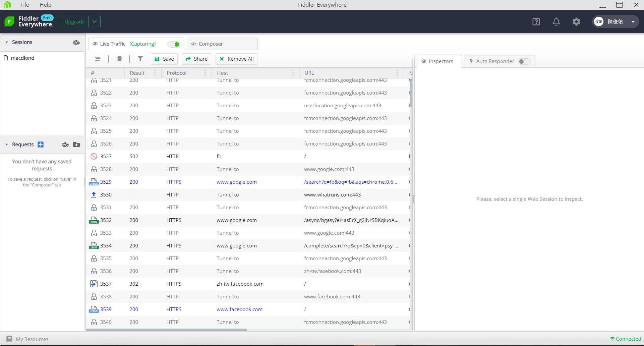The height and width of the screenshot is (346, 644).
Task: Open the URL column options menu
Action: click(397, 73)
